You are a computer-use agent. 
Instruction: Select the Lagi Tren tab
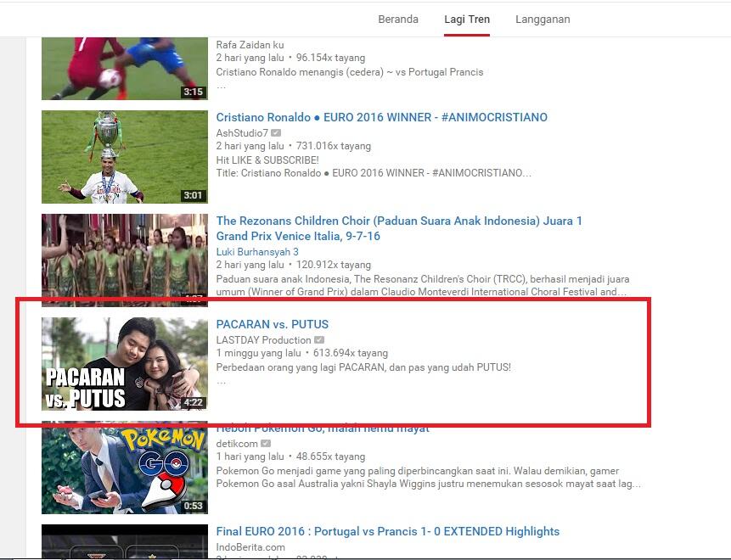(467, 20)
